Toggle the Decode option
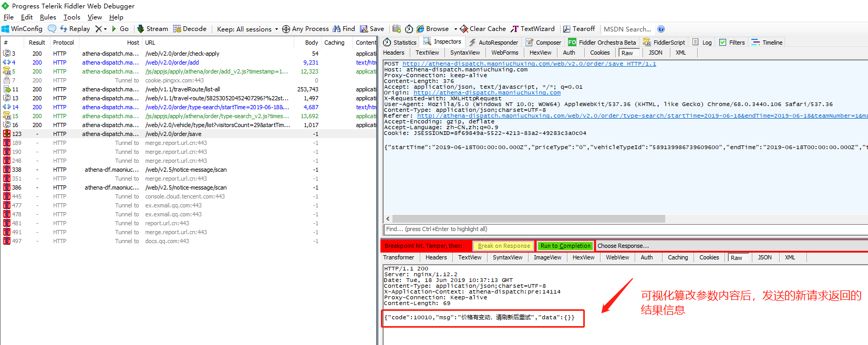The width and height of the screenshot is (868, 345). 190,29
